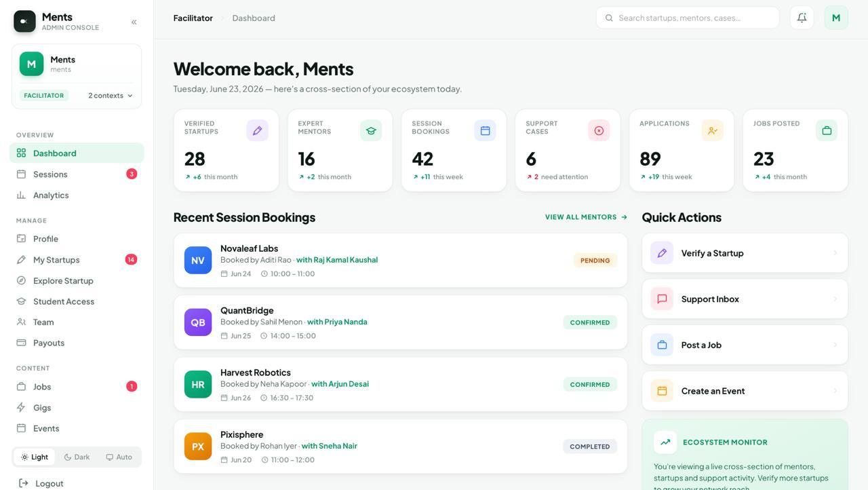Open Dashboard in the sidebar

(77, 153)
